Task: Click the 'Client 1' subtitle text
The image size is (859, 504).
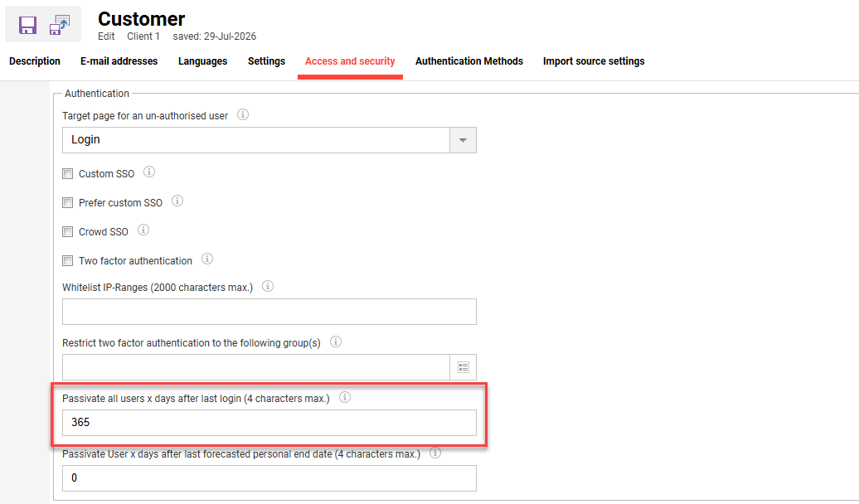Action: coord(143,36)
